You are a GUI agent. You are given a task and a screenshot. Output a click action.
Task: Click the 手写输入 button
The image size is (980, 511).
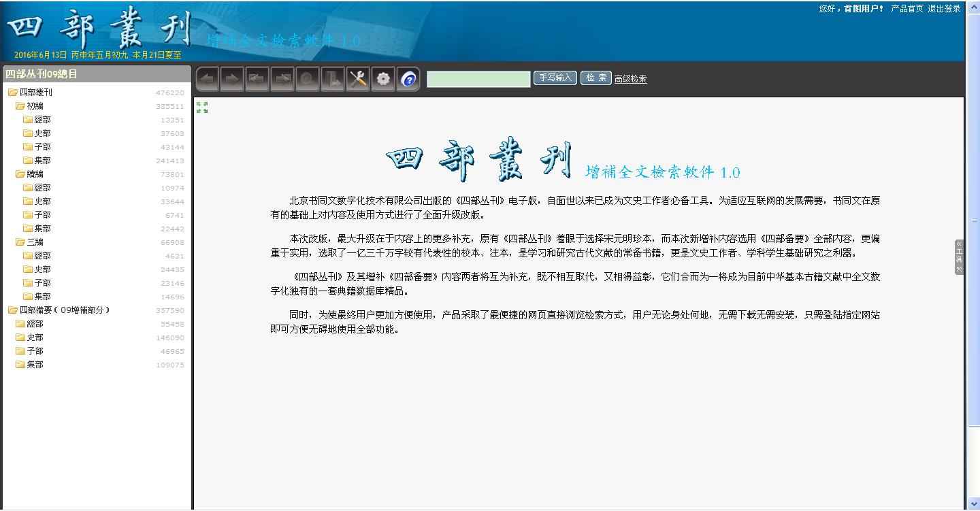click(x=555, y=78)
